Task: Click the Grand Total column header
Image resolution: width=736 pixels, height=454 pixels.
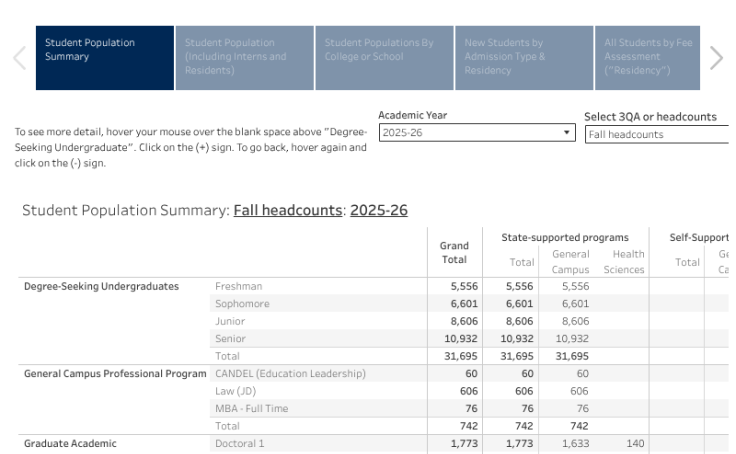Action: tap(454, 252)
